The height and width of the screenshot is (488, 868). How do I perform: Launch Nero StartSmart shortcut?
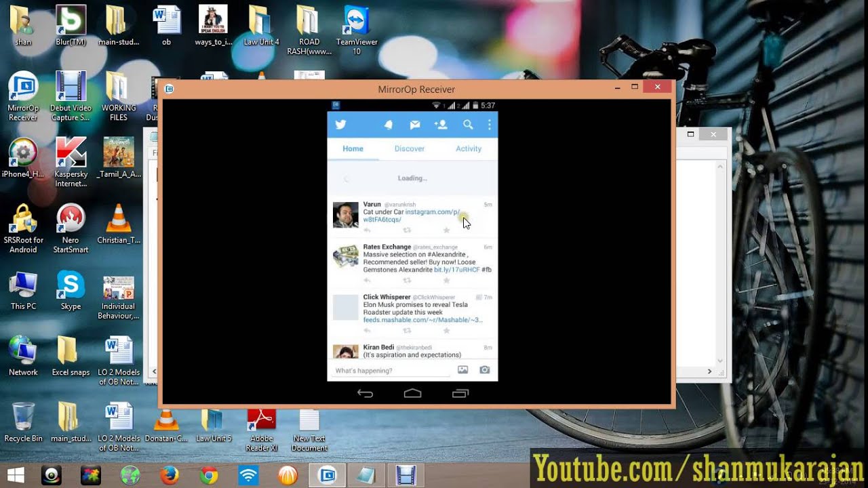(71, 229)
